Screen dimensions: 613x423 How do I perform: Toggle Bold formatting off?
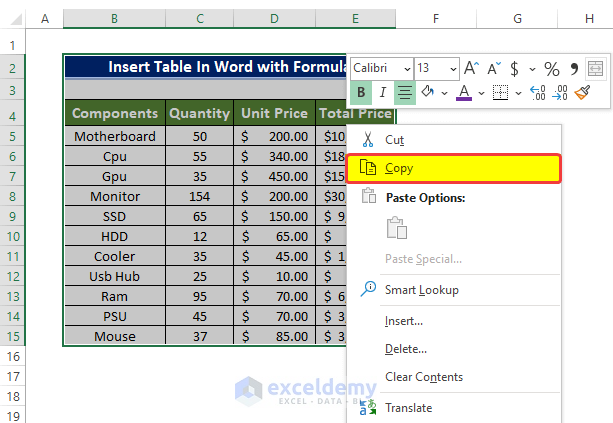(x=361, y=93)
